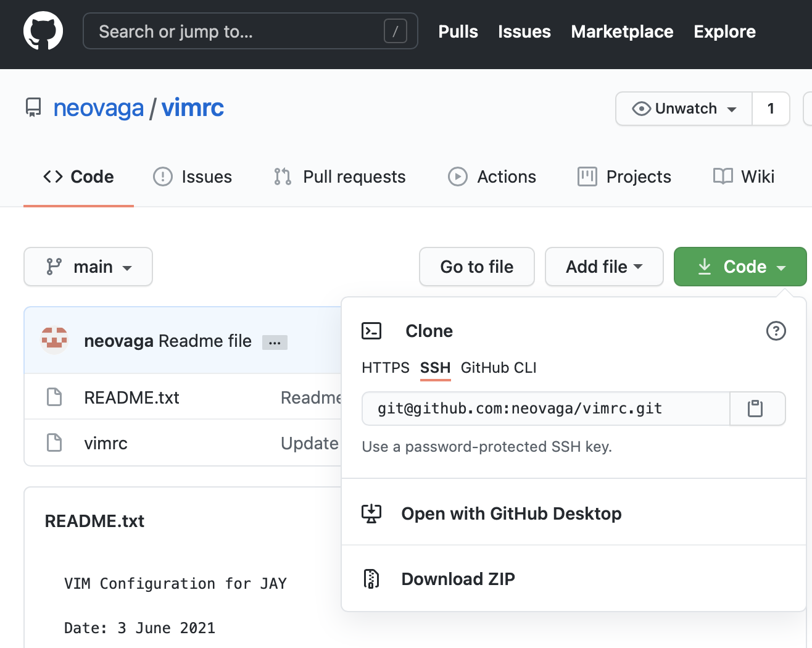The height and width of the screenshot is (648, 812).
Task: Open the vimrc file
Action: pos(106,443)
